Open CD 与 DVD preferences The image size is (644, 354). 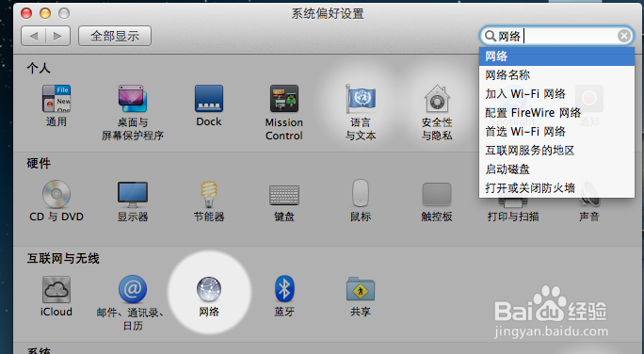pyautogui.click(x=56, y=194)
